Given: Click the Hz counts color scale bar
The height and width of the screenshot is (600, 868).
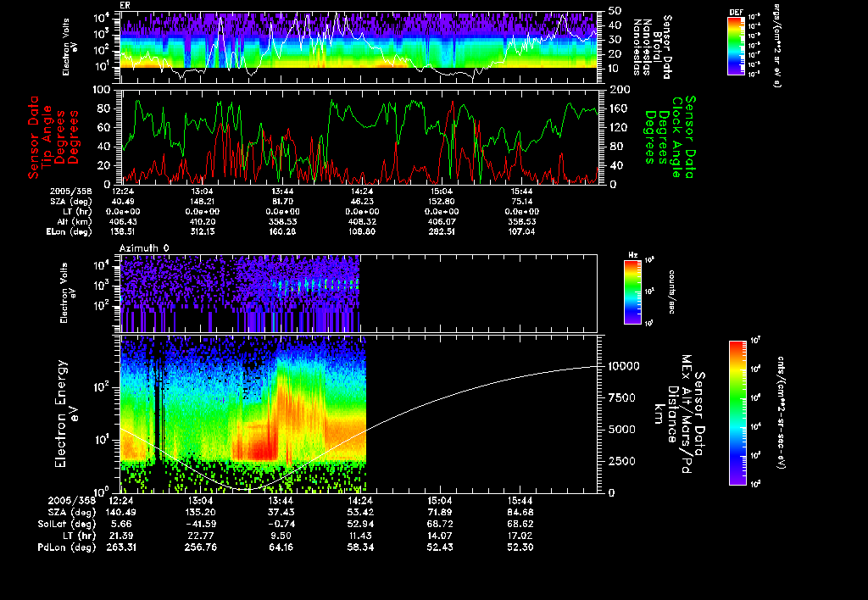Looking at the screenshot, I should (632, 292).
